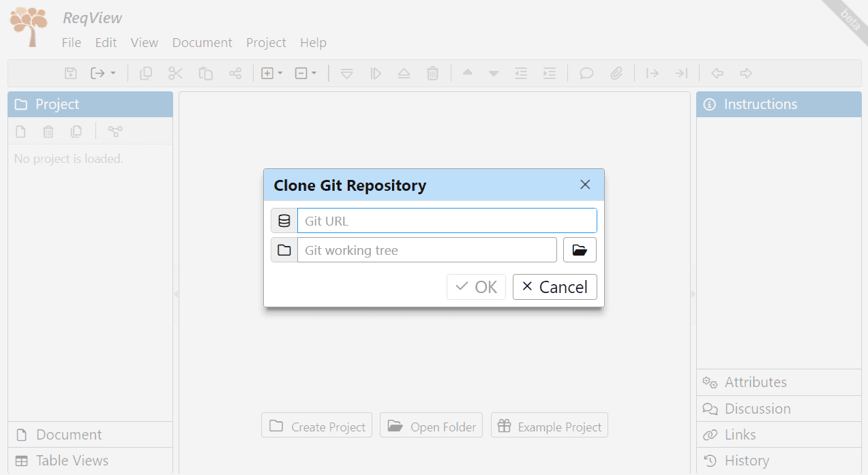Click the eject-shaped toolbar icon

click(404, 73)
